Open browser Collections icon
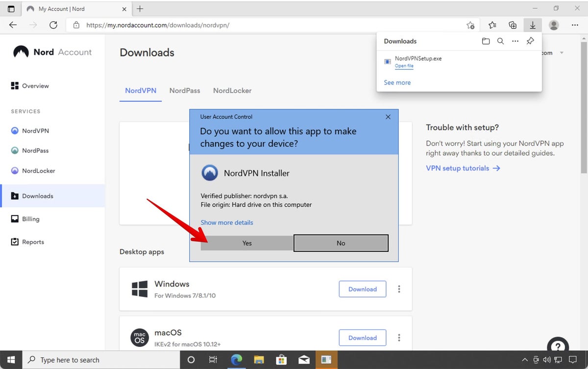 tap(513, 25)
